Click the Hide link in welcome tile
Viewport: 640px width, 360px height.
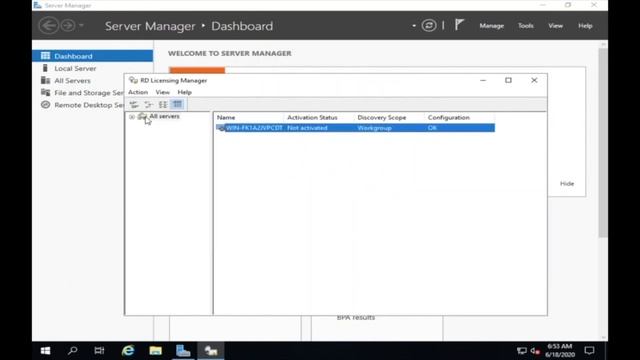[x=567, y=184]
